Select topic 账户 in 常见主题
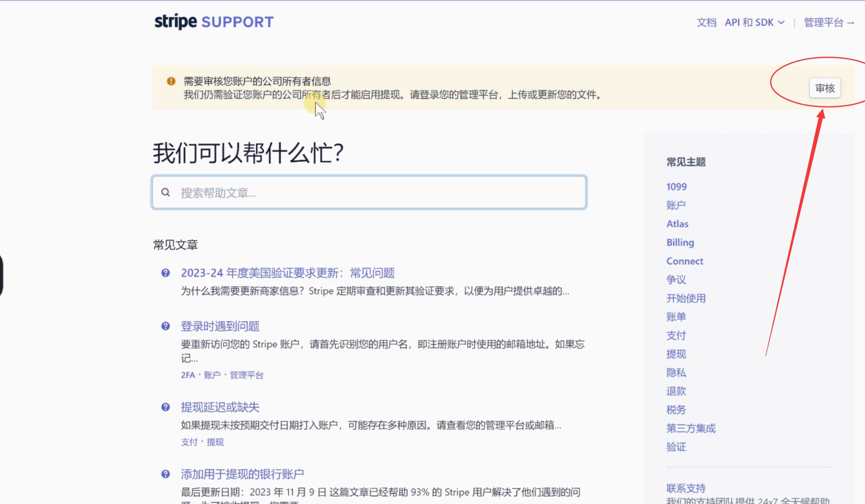Screen dimensions: 865x504 (676, 205)
